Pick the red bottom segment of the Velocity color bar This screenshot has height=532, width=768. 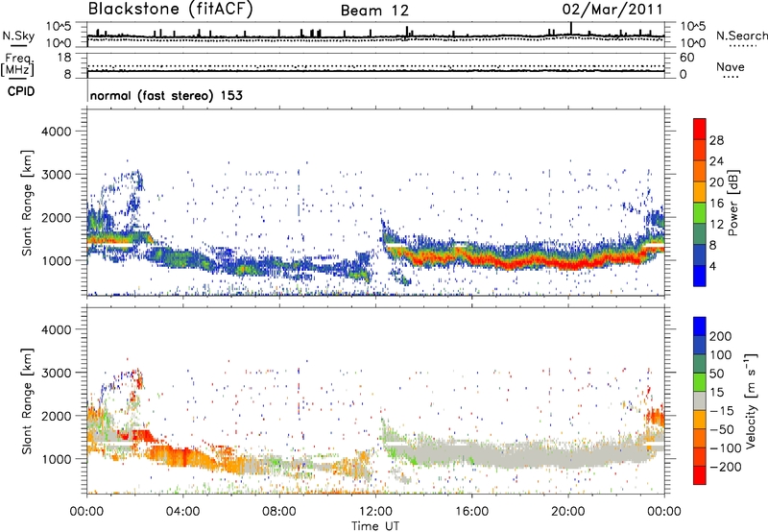[700, 476]
